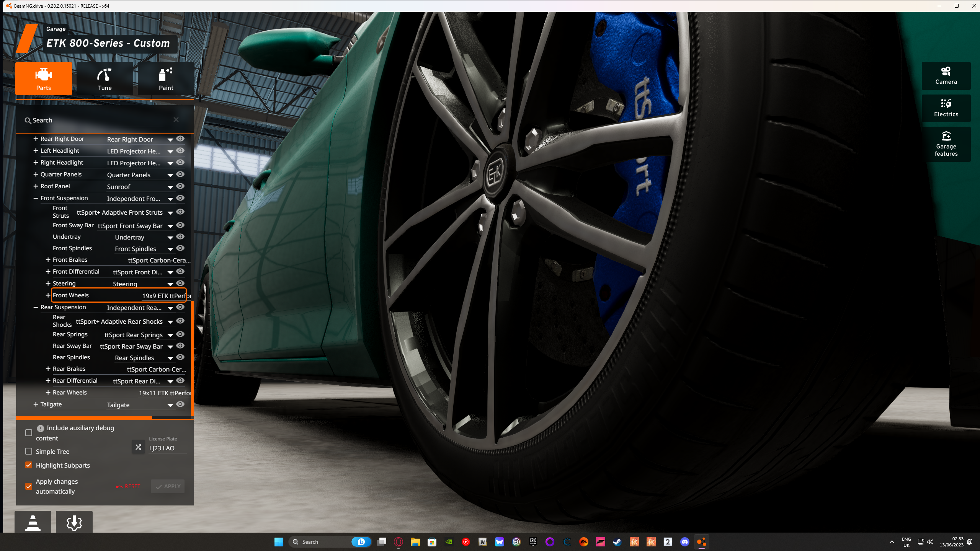The width and height of the screenshot is (980, 551).
Task: Open the Front Sway Bar dropdown
Action: (170, 226)
